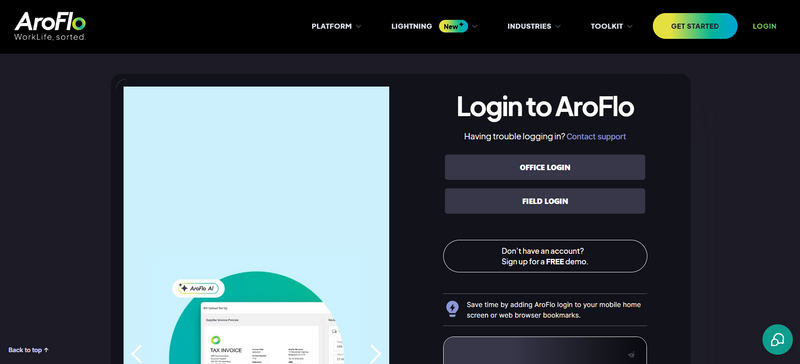Show previous slide with left arrow
Screen dimensions: 800x364
(x=136, y=353)
